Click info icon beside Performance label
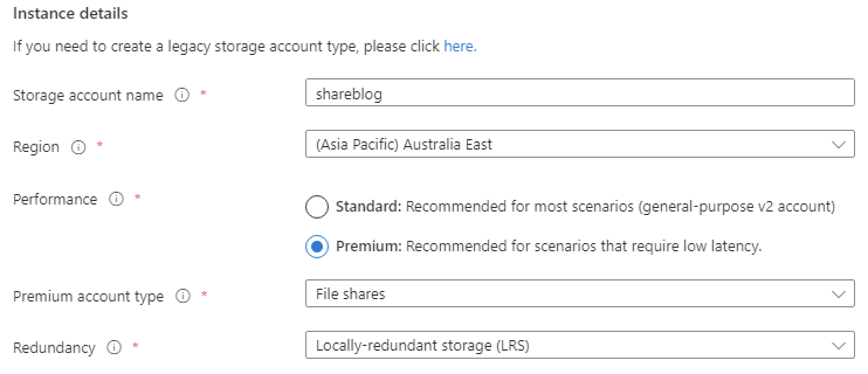 pyautogui.click(x=116, y=199)
